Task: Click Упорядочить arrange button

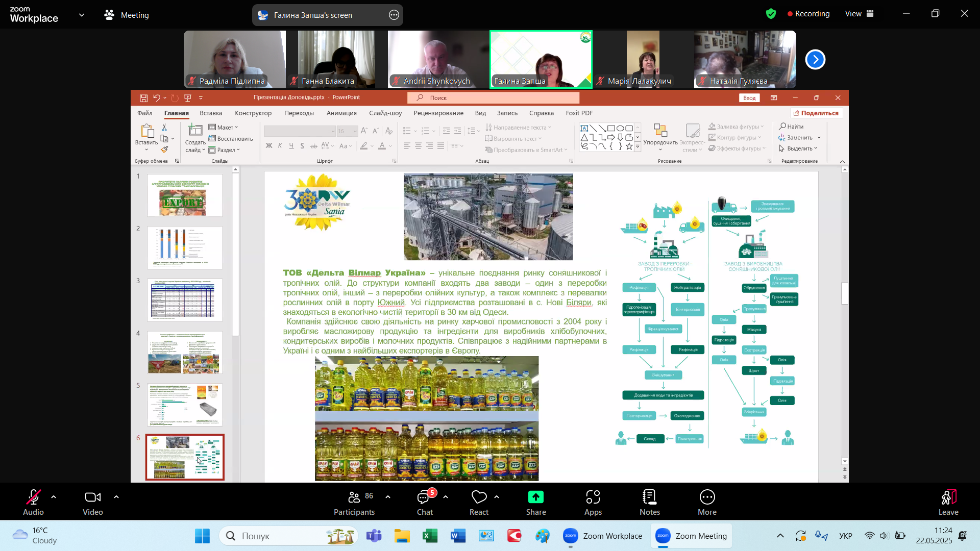Action: pyautogui.click(x=660, y=137)
